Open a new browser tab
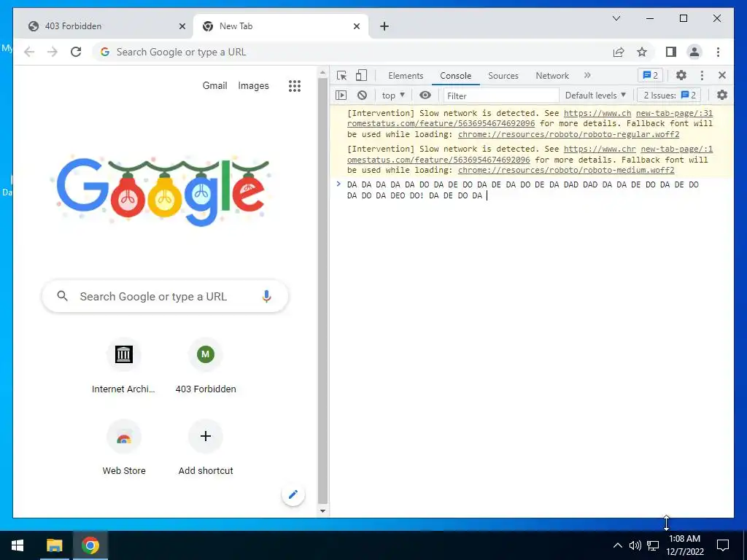The height and width of the screenshot is (560, 747). click(x=384, y=26)
